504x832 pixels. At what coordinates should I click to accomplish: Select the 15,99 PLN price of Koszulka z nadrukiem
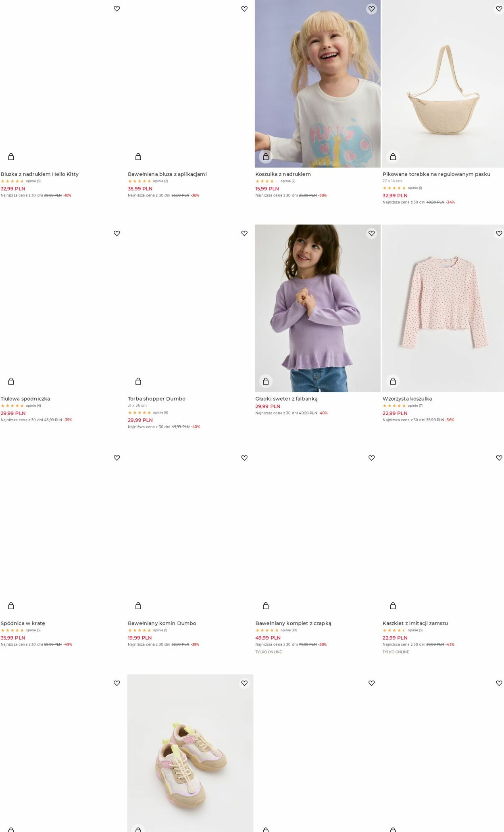267,189
